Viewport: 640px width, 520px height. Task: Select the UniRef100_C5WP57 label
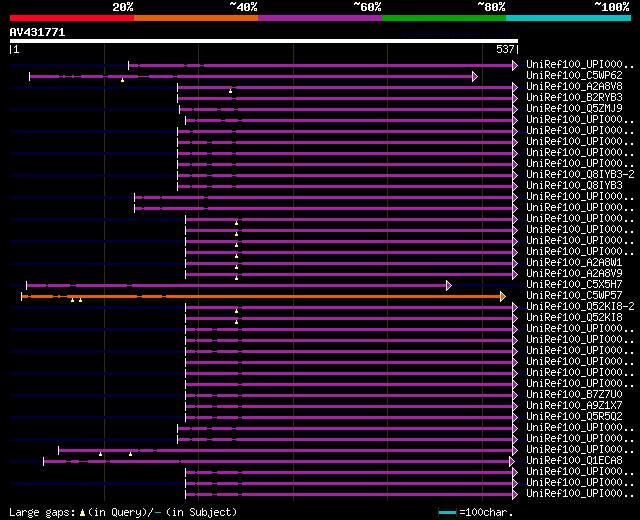[x=574, y=296]
